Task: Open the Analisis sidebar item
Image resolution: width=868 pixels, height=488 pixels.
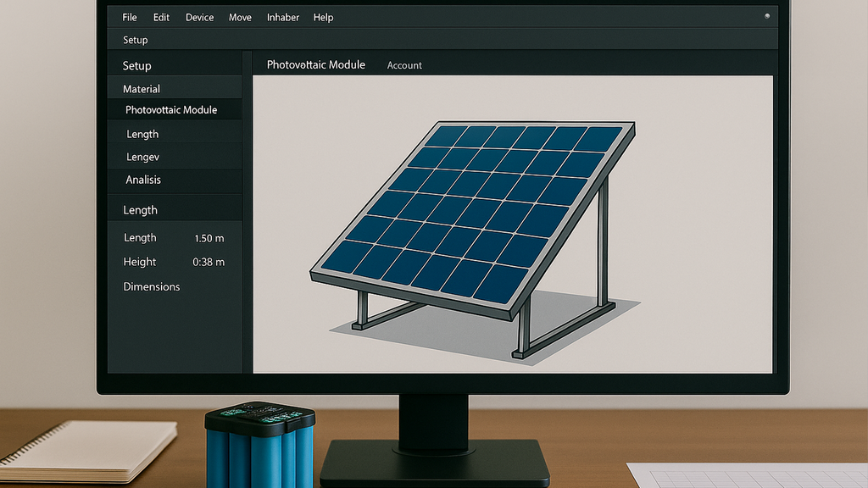Action: (x=143, y=180)
